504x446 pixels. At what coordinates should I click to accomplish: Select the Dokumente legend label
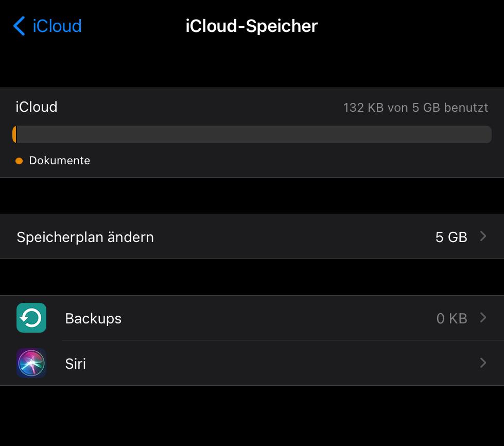click(x=59, y=161)
